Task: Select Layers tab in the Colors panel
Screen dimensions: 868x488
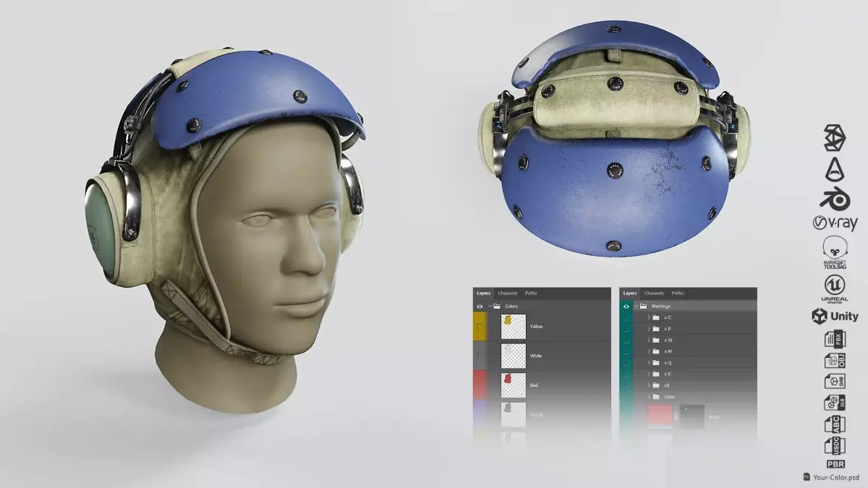Action: (x=483, y=294)
